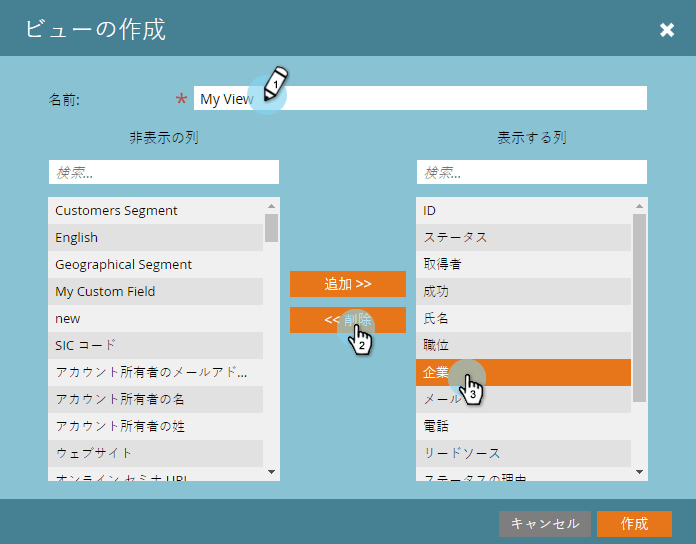Select My Custom Field column
The image size is (696, 544).
[x=156, y=292]
